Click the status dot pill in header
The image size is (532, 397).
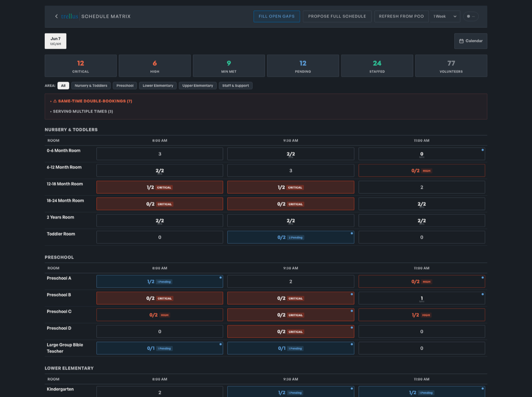[471, 17]
